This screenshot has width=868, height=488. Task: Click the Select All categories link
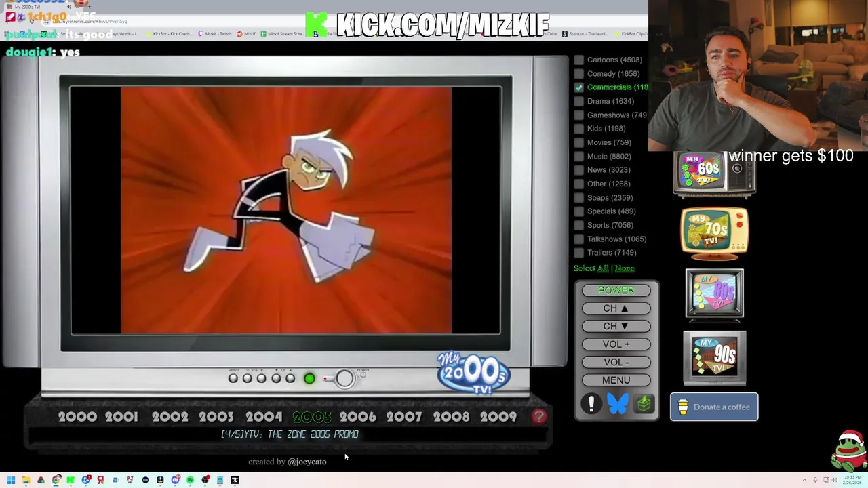591,268
